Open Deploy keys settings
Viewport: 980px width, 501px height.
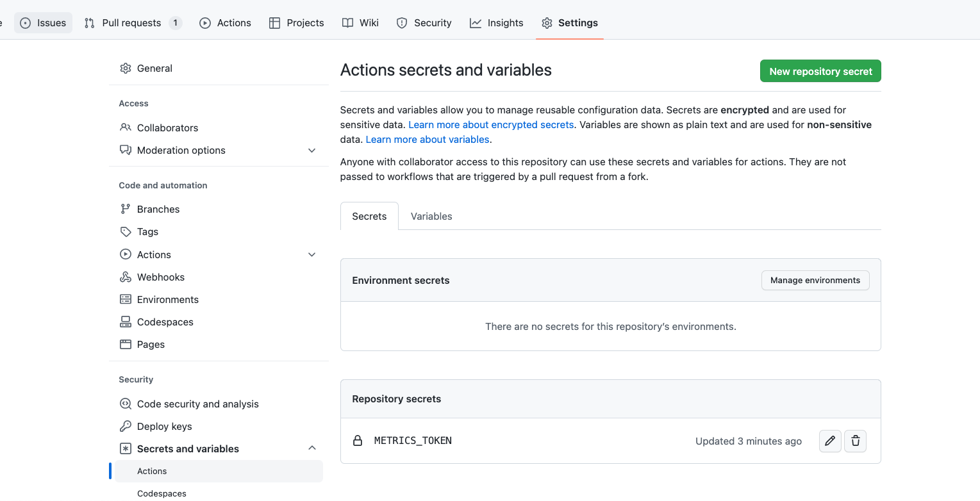[x=219, y=426]
